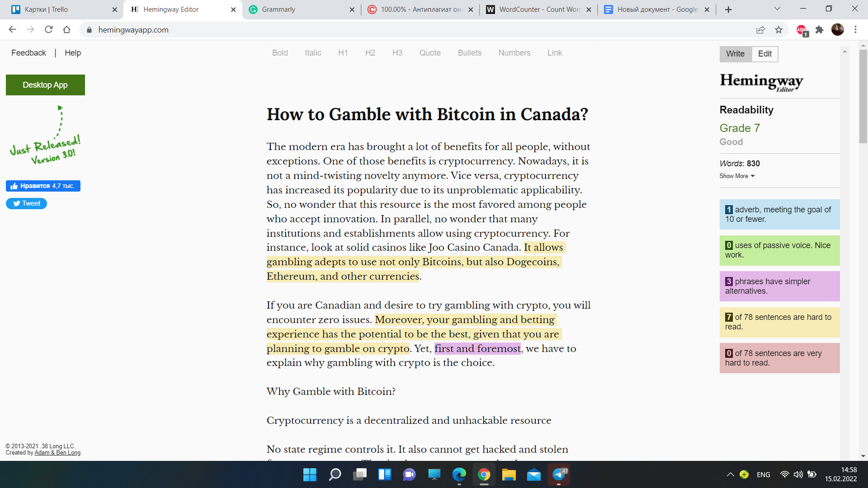Screen dimensions: 868x488
Task: Apply the H1 heading style
Action: click(343, 53)
